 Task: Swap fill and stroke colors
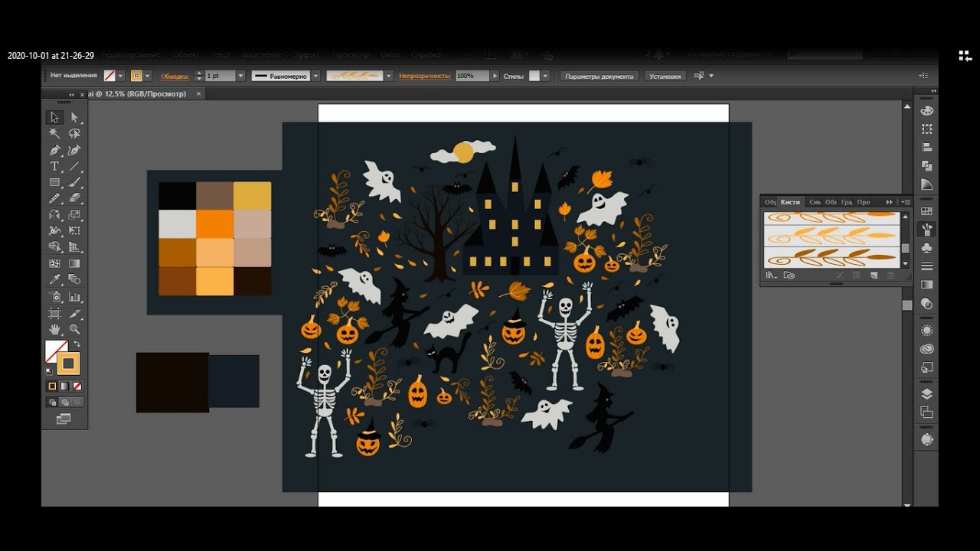pos(77,344)
